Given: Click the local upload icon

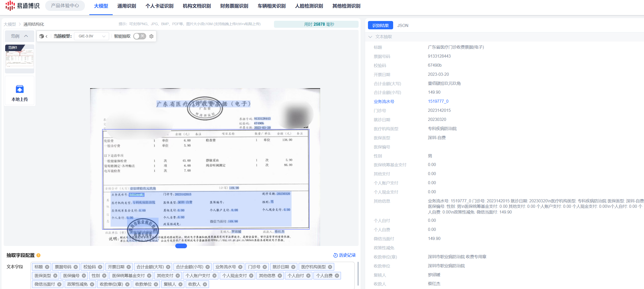Looking at the screenshot, I should [20, 89].
